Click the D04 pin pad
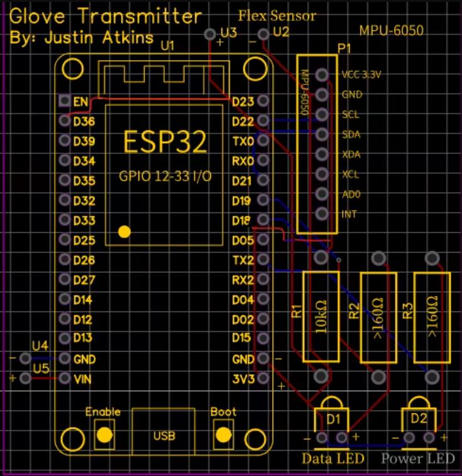Image resolution: width=462 pixels, height=476 pixels. (x=263, y=299)
